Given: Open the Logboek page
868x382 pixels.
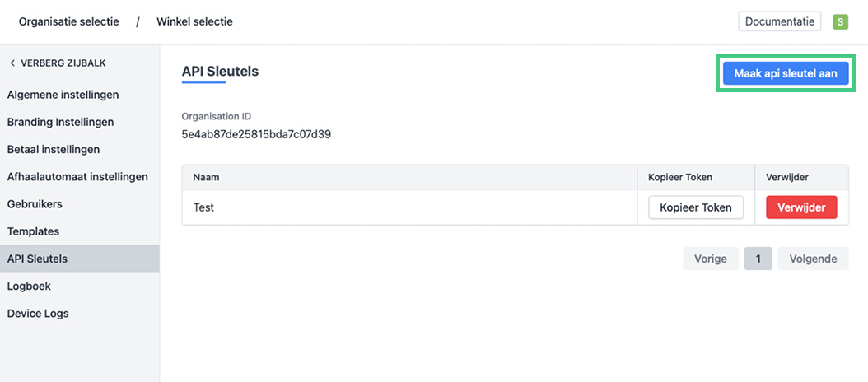Looking at the screenshot, I should [x=29, y=286].
